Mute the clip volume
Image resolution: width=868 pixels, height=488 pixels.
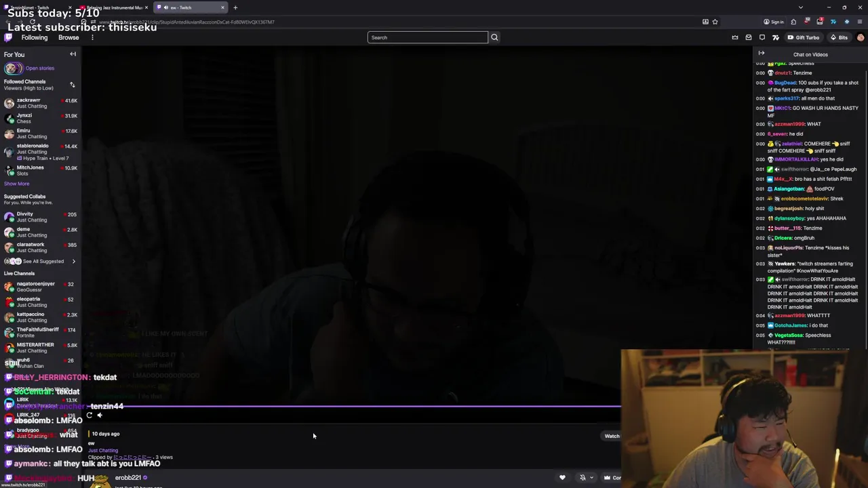pyautogui.click(x=100, y=415)
